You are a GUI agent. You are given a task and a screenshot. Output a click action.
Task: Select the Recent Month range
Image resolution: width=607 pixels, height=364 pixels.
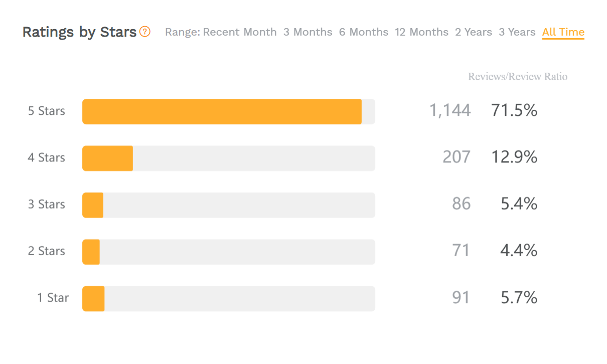240,32
